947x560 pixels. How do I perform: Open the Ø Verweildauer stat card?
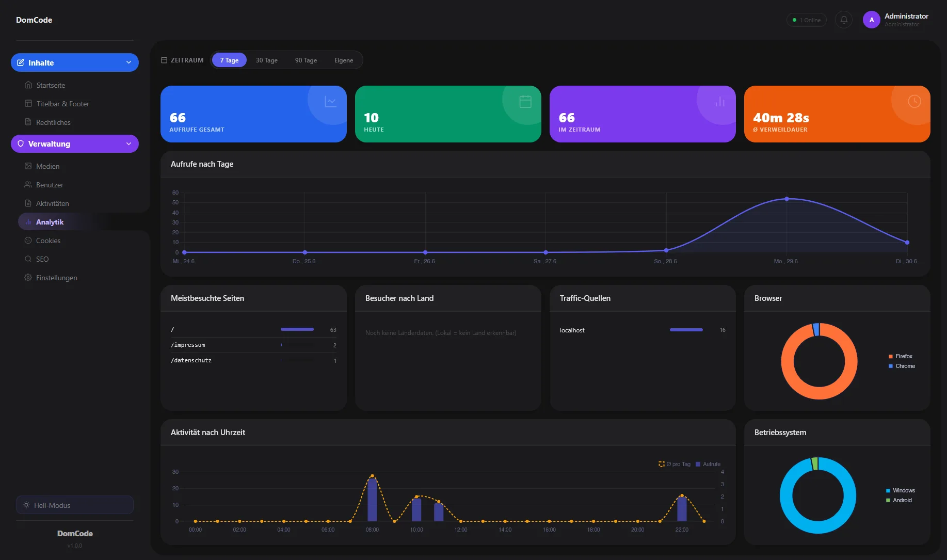[837, 114]
